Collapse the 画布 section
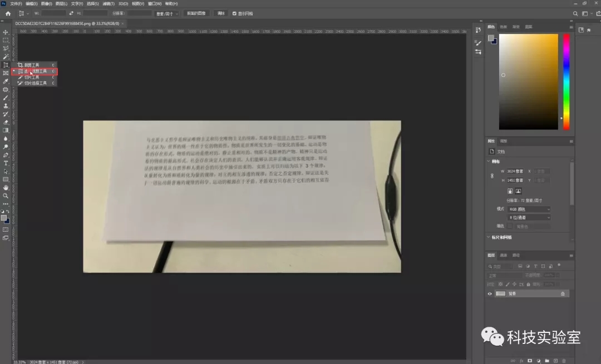The image size is (601, 364). click(489, 161)
